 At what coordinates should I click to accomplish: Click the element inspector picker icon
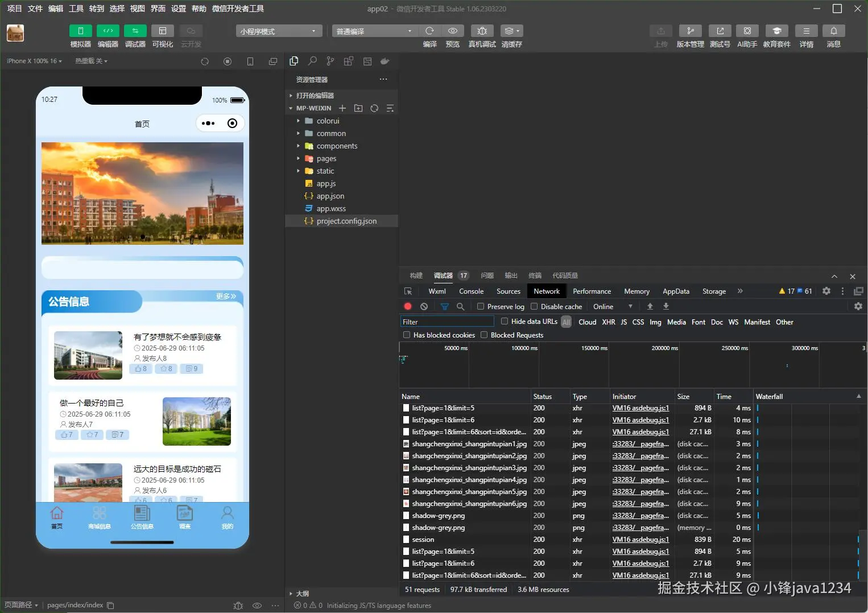pyautogui.click(x=408, y=291)
